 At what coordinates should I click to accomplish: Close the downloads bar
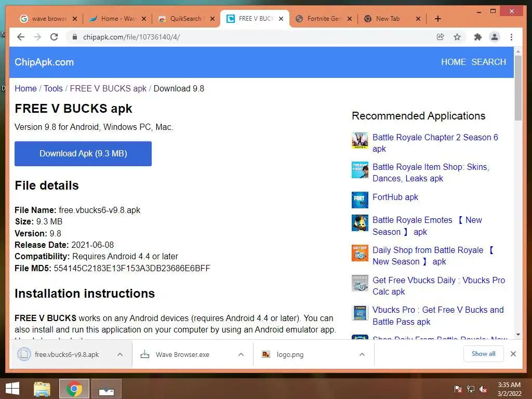click(x=513, y=354)
